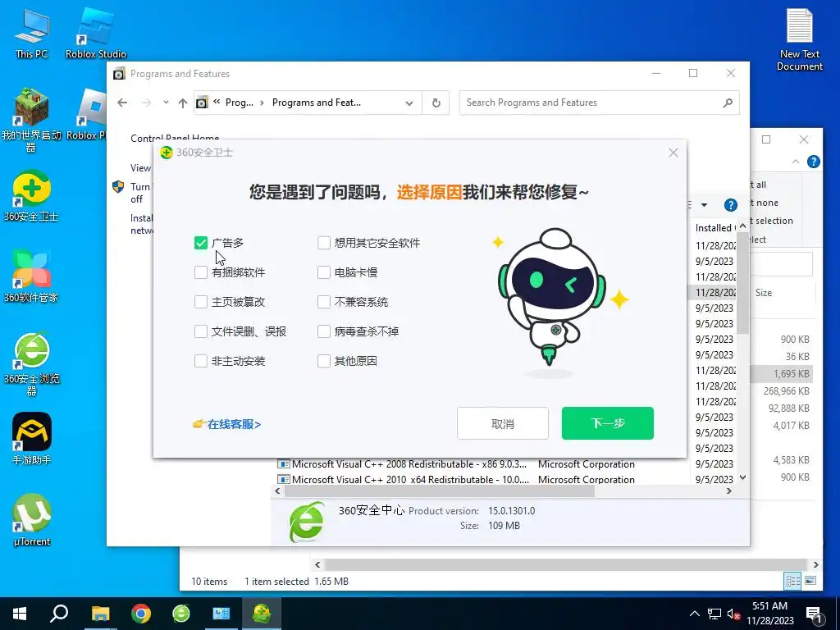Click the muted volume tray icon
This screenshot has width=840, height=630.
(733, 614)
